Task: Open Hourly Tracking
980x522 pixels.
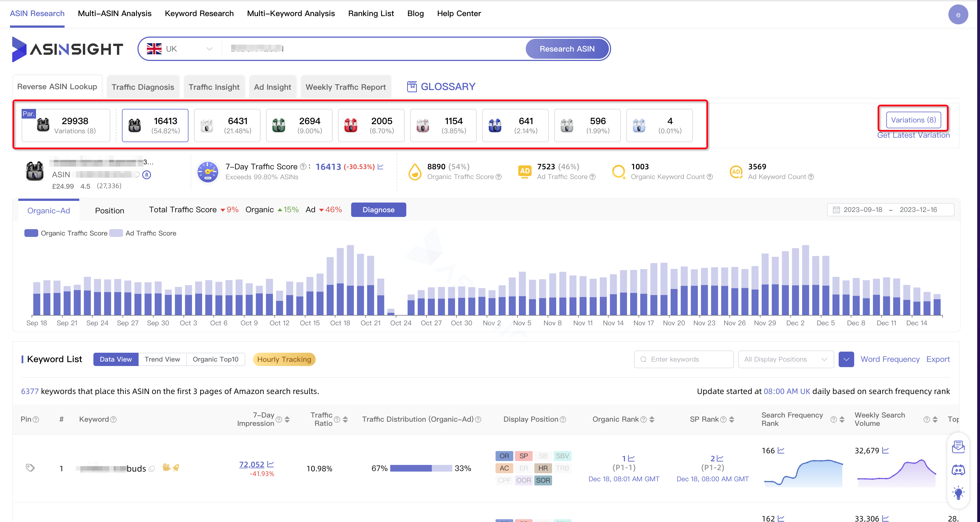Action: coord(284,359)
